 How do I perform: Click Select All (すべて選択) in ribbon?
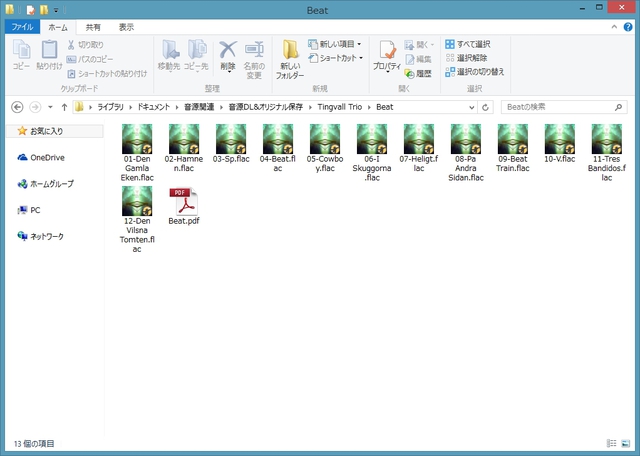pos(468,45)
